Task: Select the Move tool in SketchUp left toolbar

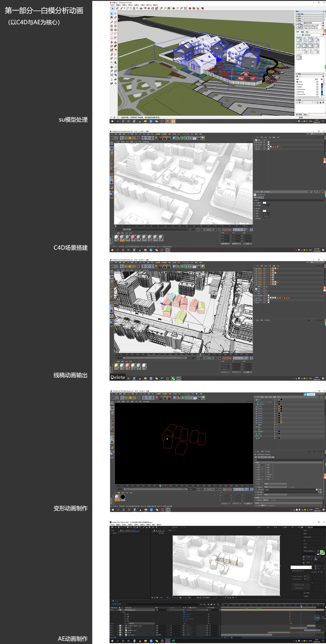Action: (112, 42)
